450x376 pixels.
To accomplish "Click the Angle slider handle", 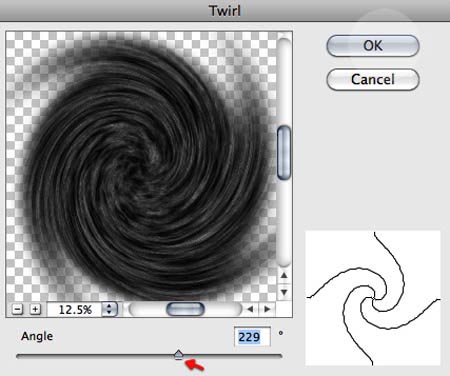I will (179, 355).
